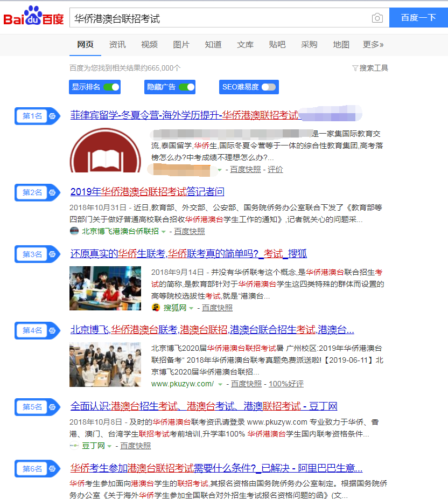Open the students exam photo thumbnail
This screenshot has height=499, width=448.
(x=105, y=288)
